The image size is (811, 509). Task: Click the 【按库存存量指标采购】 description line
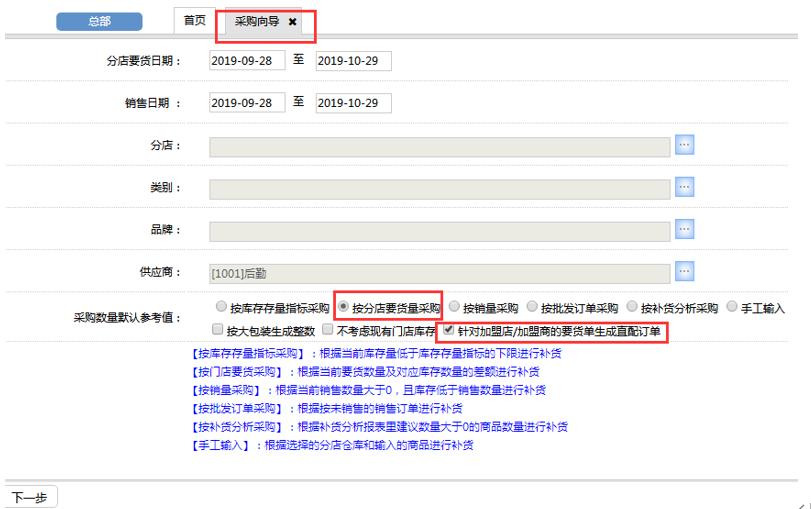click(376, 353)
